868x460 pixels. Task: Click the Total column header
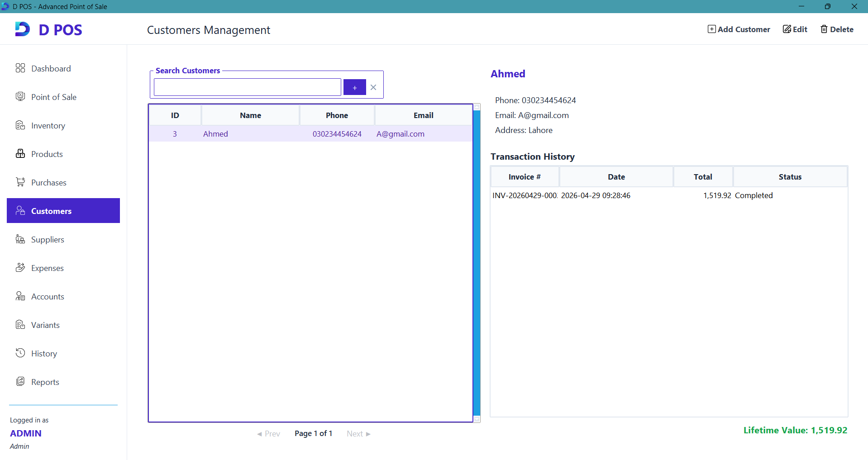(x=703, y=177)
